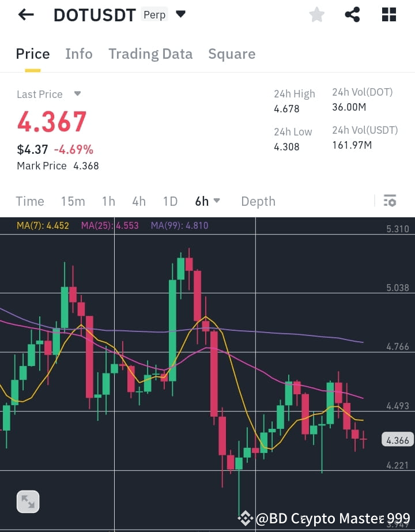415x532 pixels.
Task: Tap the MA(7): 4.452 indicator label
Action: point(43,225)
